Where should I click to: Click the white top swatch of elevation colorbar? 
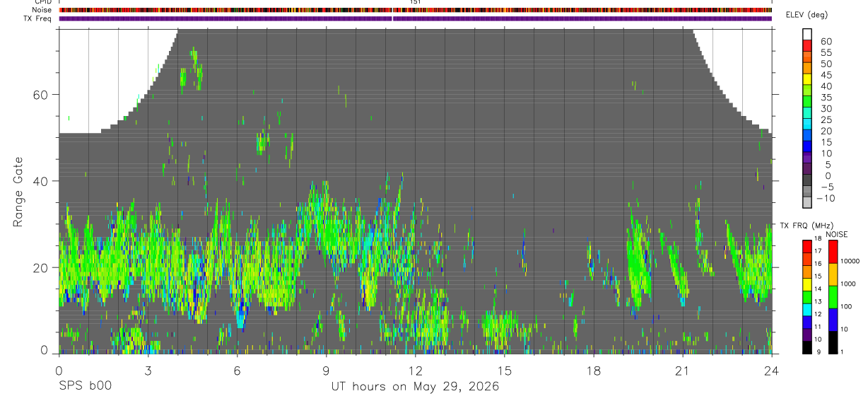click(x=808, y=34)
